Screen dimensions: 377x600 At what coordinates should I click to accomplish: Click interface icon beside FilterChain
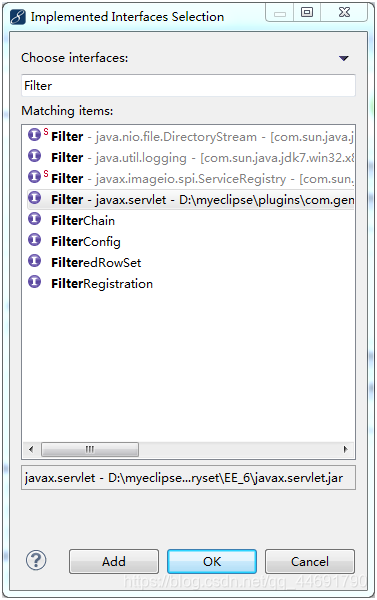click(34, 219)
